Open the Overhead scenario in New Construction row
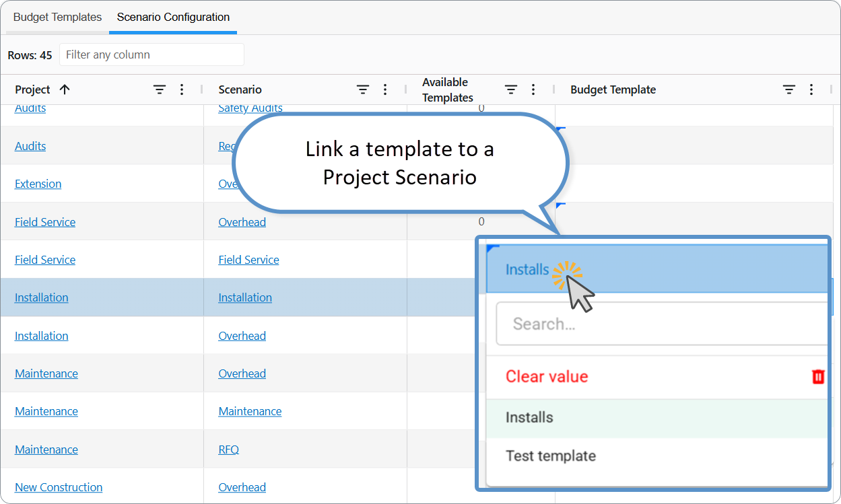Image resolution: width=841 pixels, height=504 pixels. 242,487
